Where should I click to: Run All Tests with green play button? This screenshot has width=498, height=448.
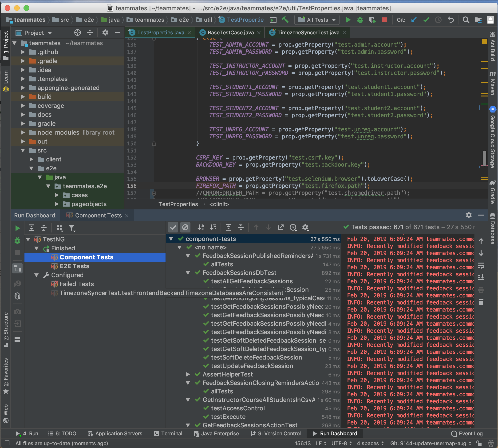pyautogui.click(x=348, y=20)
